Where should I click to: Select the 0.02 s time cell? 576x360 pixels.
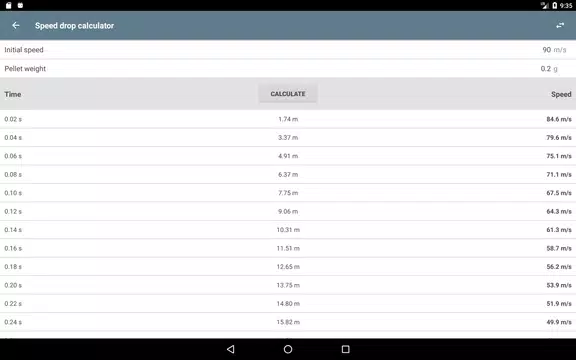13,119
